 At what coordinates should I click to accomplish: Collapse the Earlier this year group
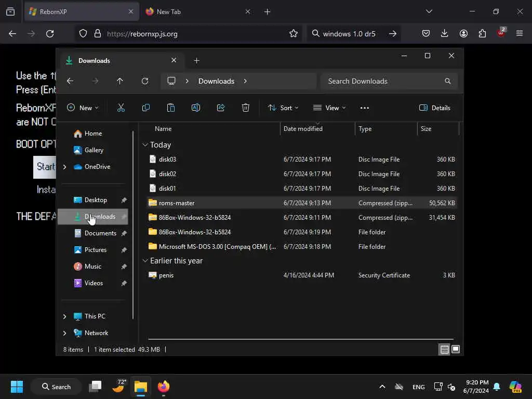pos(145,261)
